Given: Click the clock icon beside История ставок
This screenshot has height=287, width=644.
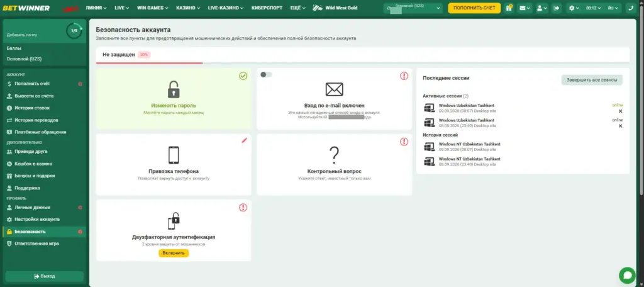Looking at the screenshot, I should tap(9, 108).
